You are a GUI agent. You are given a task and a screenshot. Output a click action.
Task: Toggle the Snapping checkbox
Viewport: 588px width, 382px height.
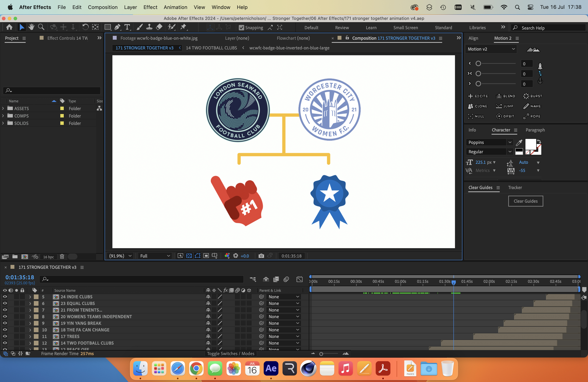pos(241,28)
